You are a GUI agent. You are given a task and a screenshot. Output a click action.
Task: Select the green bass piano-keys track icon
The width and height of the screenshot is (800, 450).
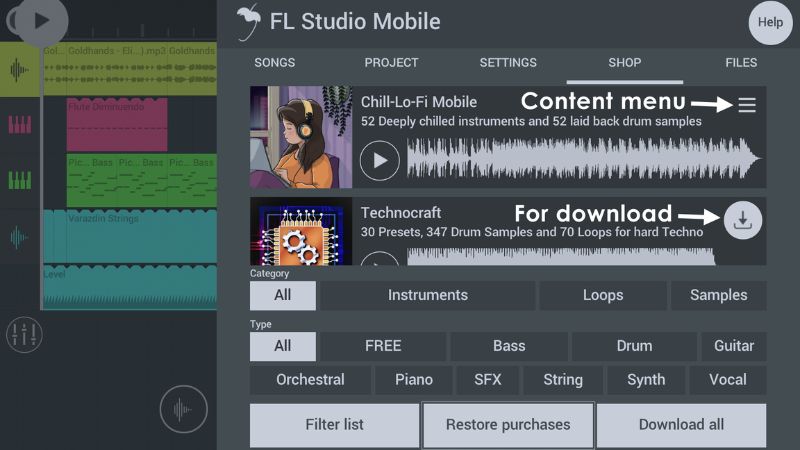(20, 180)
